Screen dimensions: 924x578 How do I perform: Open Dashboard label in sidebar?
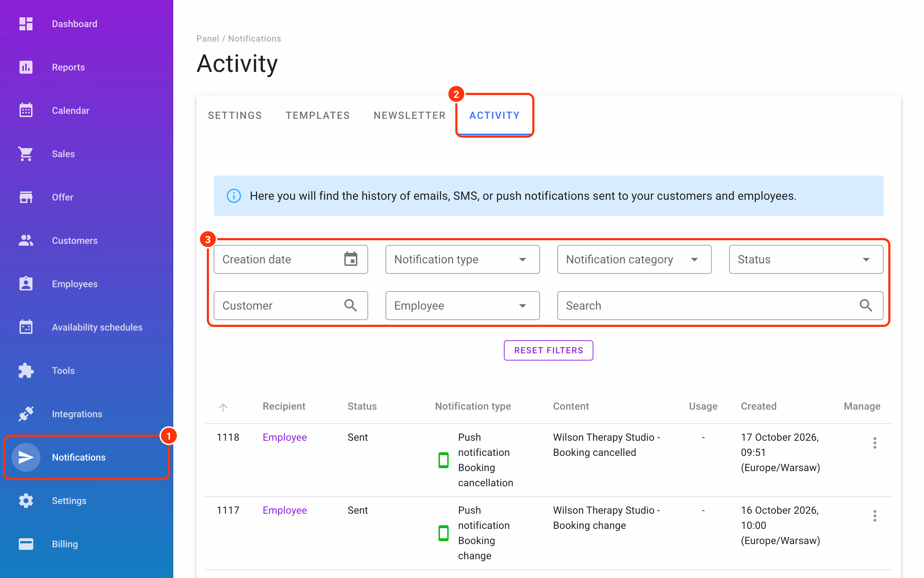pos(74,24)
